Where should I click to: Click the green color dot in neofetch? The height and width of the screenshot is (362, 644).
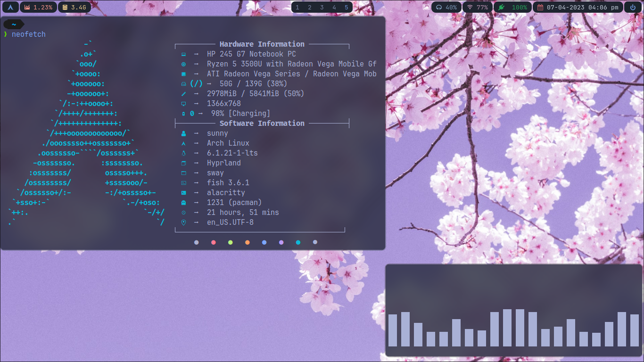(231, 242)
